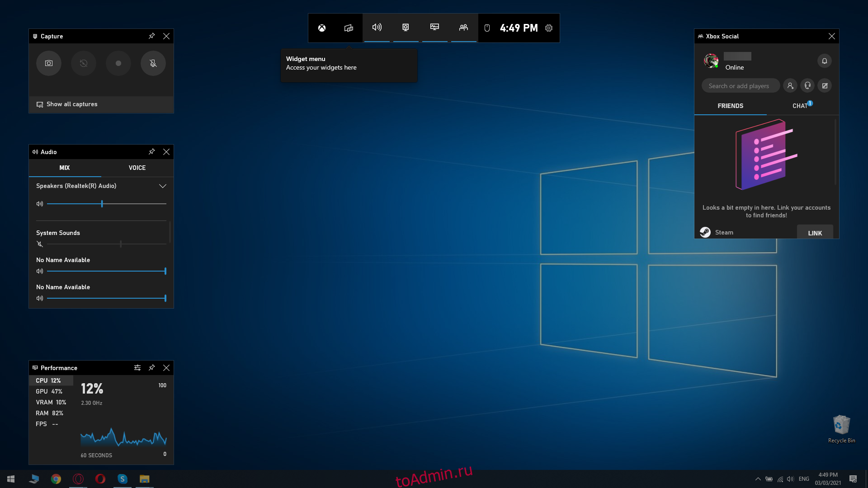Switch to VOICE tab in Audio panel
This screenshot has width=868, height=488.
tap(137, 168)
